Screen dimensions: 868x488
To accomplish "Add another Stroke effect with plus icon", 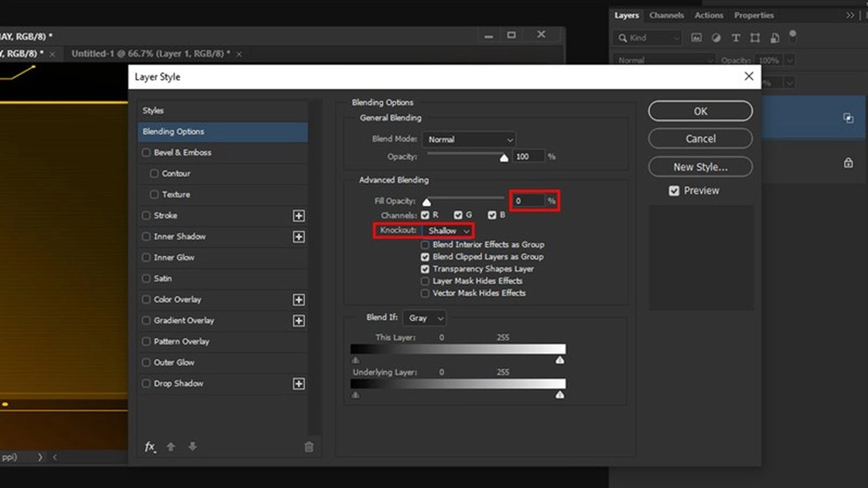I will click(x=299, y=216).
